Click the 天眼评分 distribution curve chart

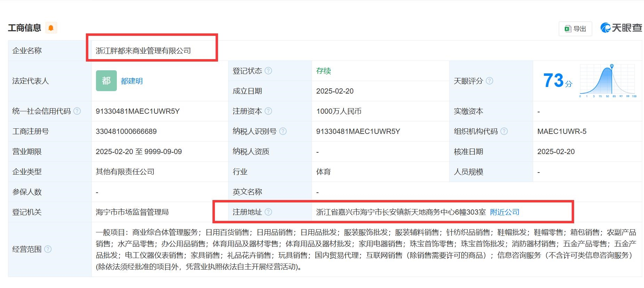tap(608, 81)
